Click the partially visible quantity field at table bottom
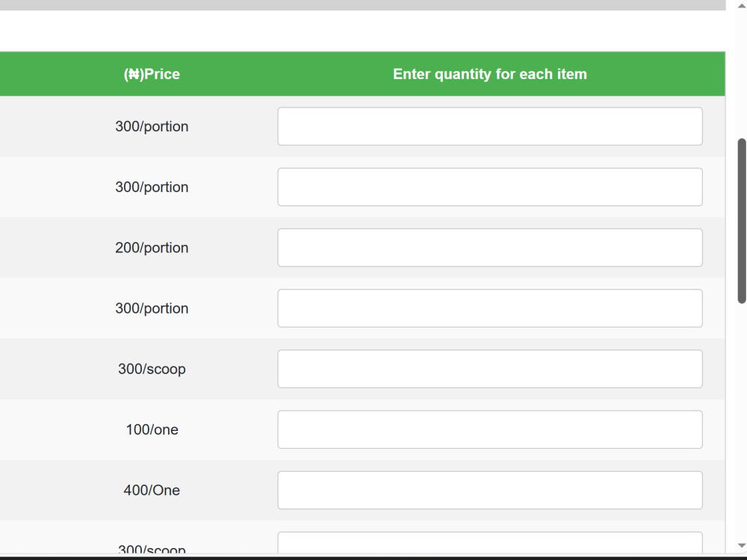The width and height of the screenshot is (747, 560). [x=490, y=543]
